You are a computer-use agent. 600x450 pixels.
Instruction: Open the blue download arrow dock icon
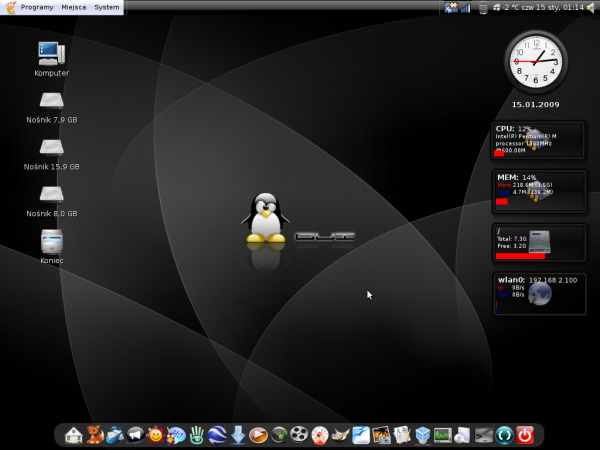[x=238, y=435]
